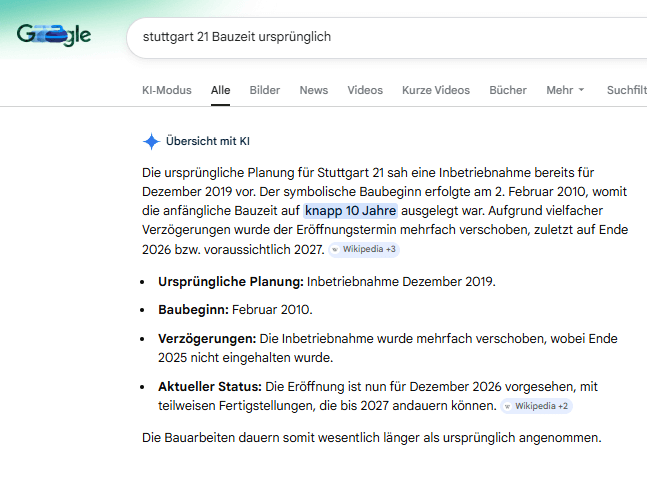
Task: Switch to the Bücher tab
Action: pyautogui.click(x=508, y=90)
